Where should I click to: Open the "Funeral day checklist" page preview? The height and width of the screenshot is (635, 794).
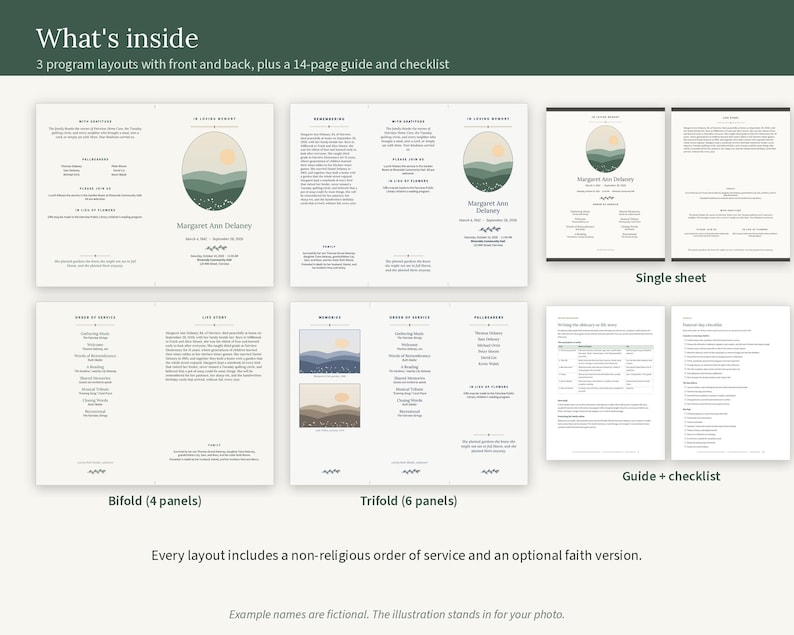point(730,383)
